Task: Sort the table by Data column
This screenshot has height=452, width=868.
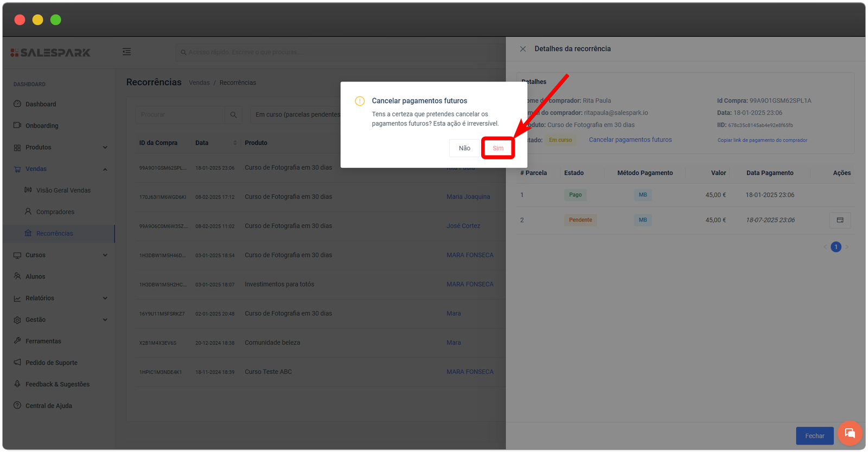Action: pos(234,143)
